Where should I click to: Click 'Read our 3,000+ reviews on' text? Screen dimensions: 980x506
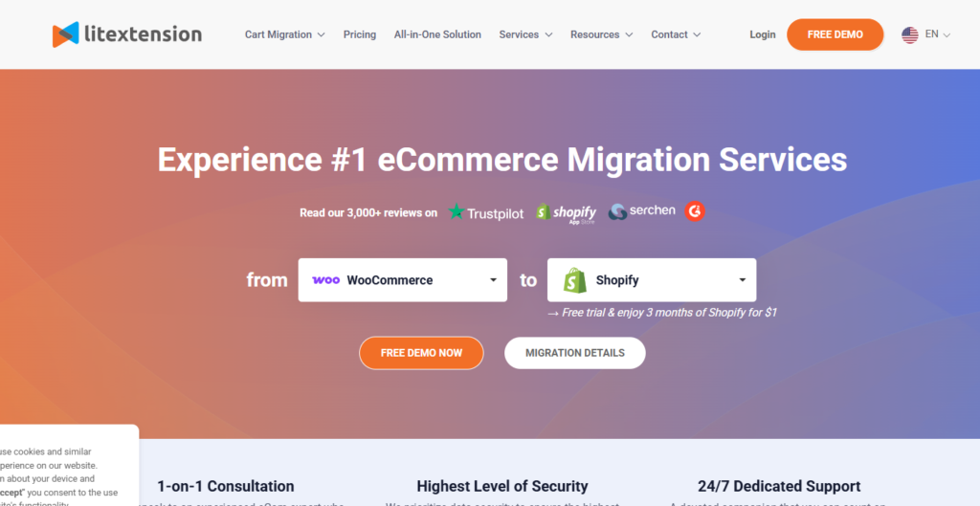pos(368,212)
